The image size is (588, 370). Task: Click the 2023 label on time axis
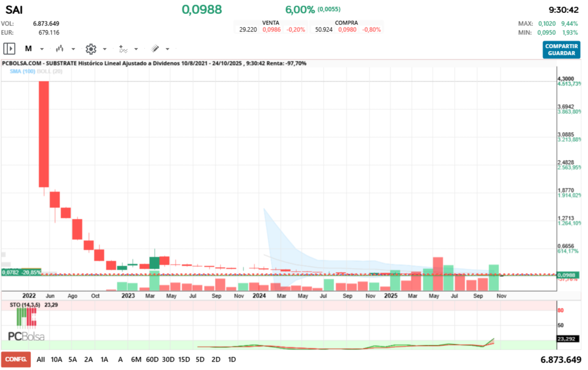128,296
